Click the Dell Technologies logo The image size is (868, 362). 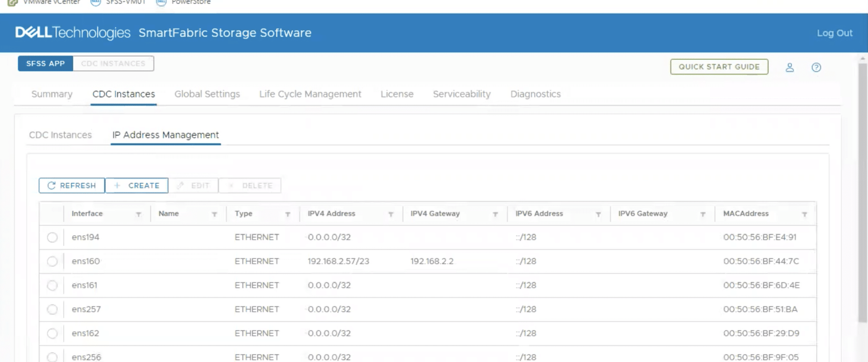pos(73,33)
